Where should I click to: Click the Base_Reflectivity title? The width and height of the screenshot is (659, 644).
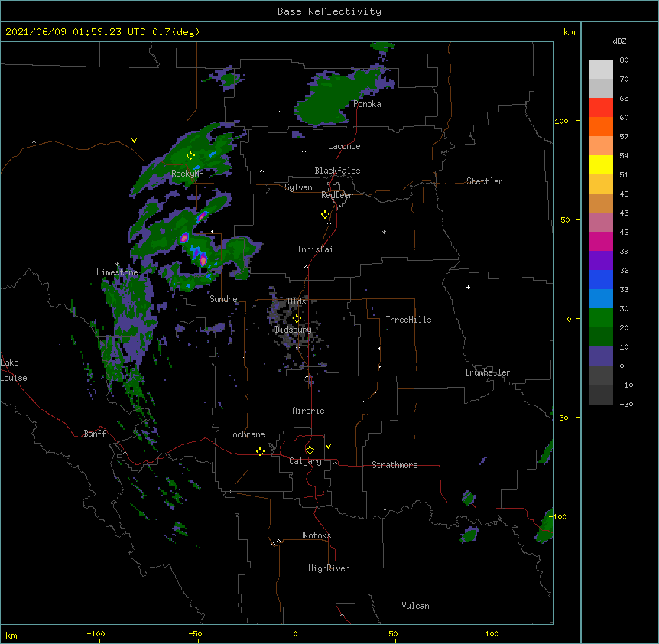pyautogui.click(x=329, y=11)
